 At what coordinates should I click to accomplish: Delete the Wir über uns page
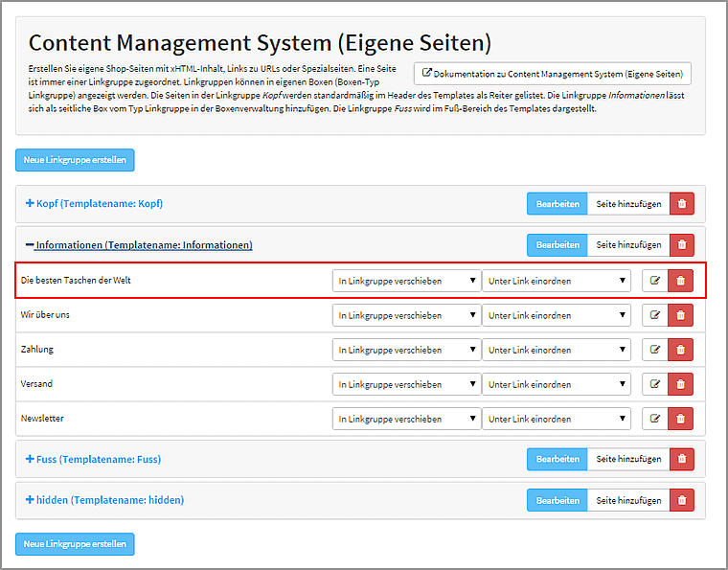681,315
